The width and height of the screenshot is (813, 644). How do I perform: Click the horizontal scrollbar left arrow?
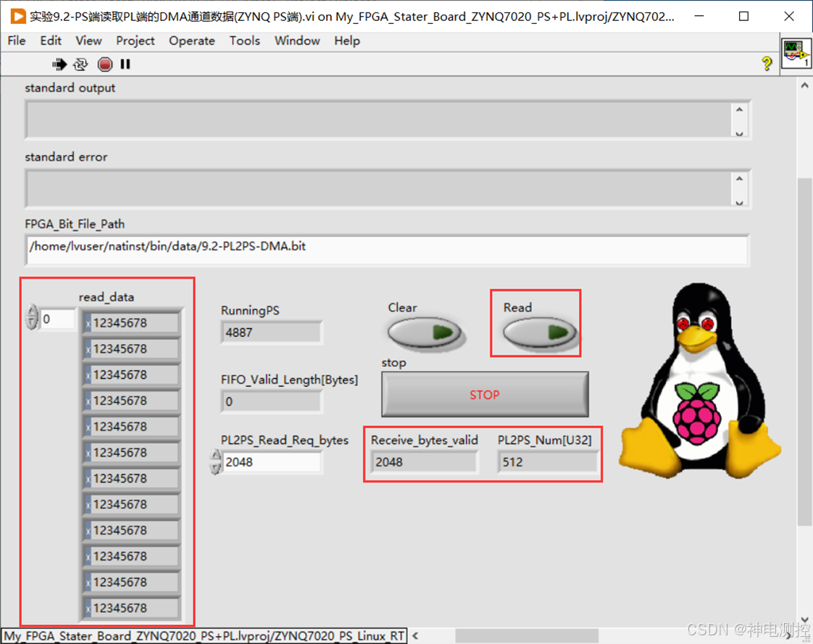tap(415, 635)
